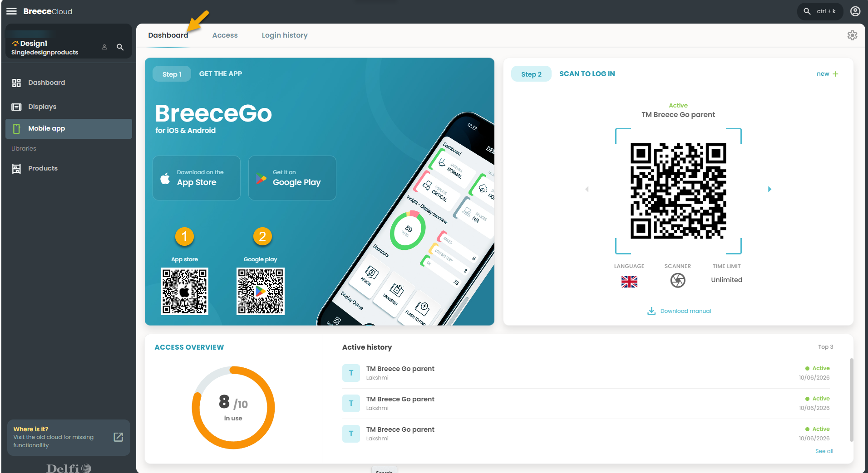
Task: Click the T avatar of the first history entry
Action: pos(351,373)
